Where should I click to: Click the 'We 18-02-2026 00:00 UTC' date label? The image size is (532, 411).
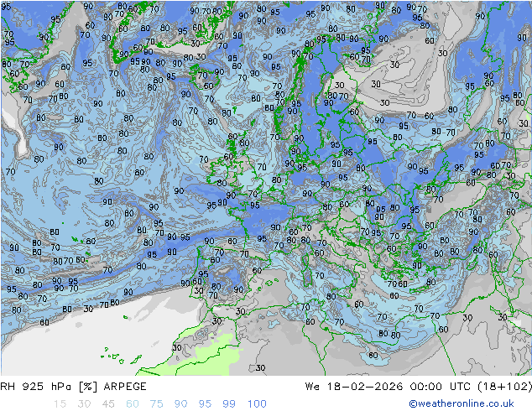[x=388, y=387]
